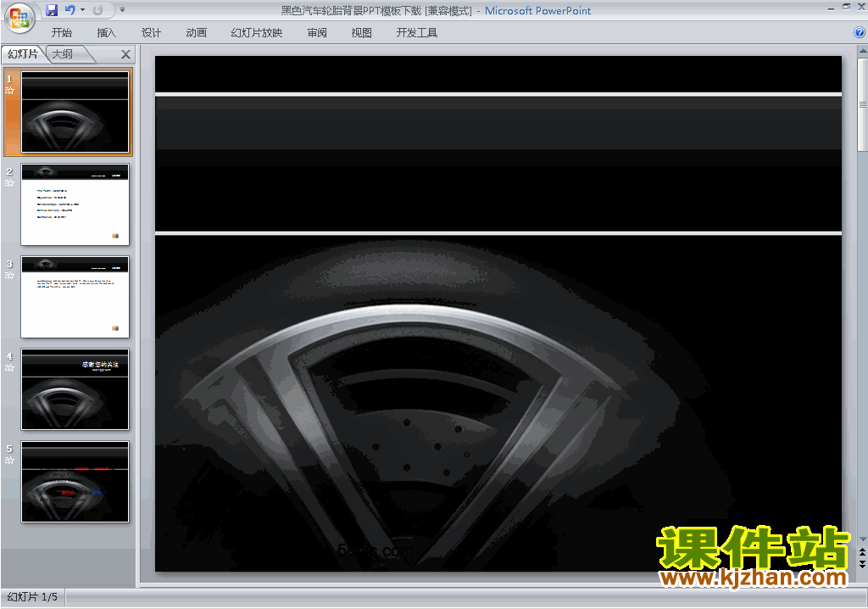Screen dimensions: 868x609
Task: Click the animation star icon under slide 1
Action: pyautogui.click(x=9, y=90)
